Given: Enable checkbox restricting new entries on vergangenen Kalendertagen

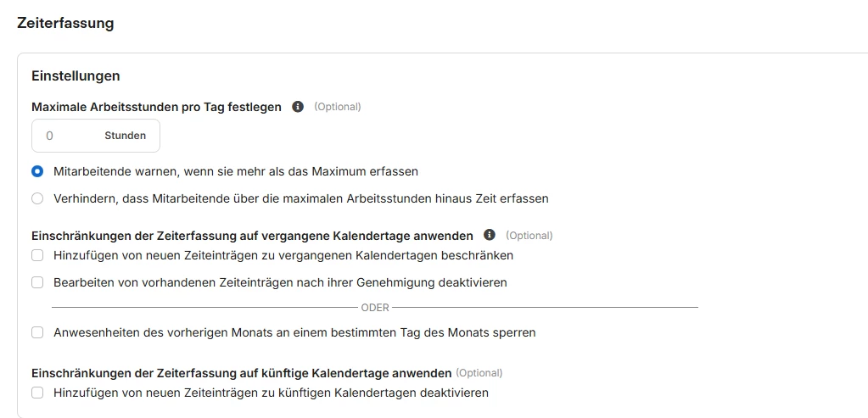Looking at the screenshot, I should click(37, 255).
